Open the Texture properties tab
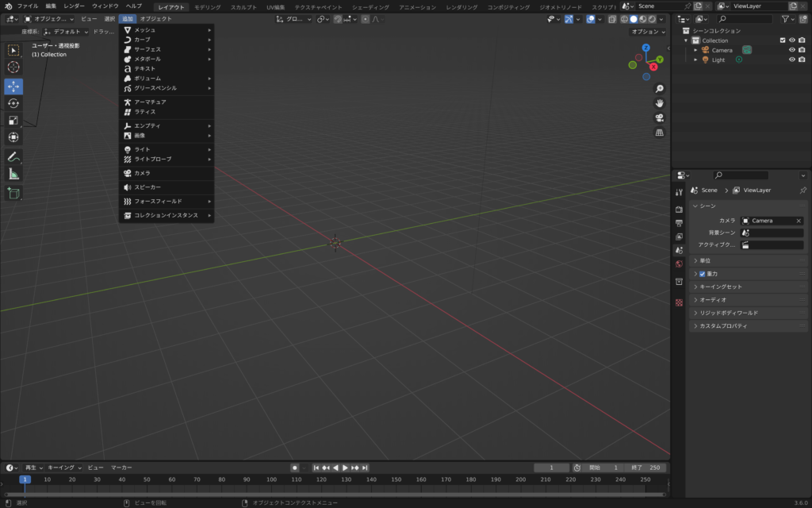 679,302
